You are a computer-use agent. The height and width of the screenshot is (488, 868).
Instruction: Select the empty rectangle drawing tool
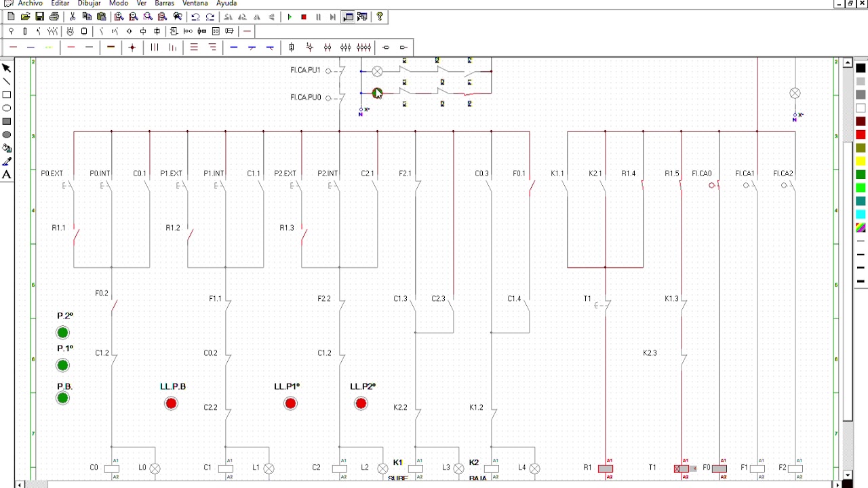coord(7,95)
